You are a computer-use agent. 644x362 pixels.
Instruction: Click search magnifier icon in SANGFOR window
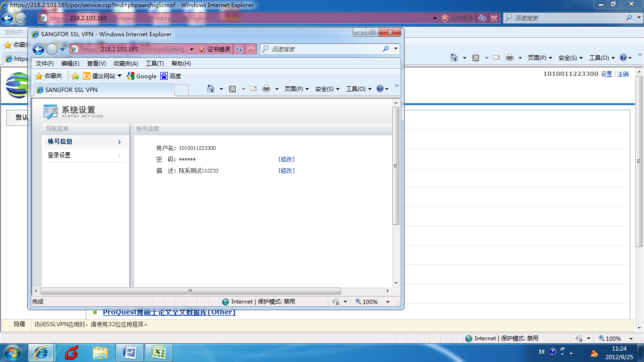point(386,49)
